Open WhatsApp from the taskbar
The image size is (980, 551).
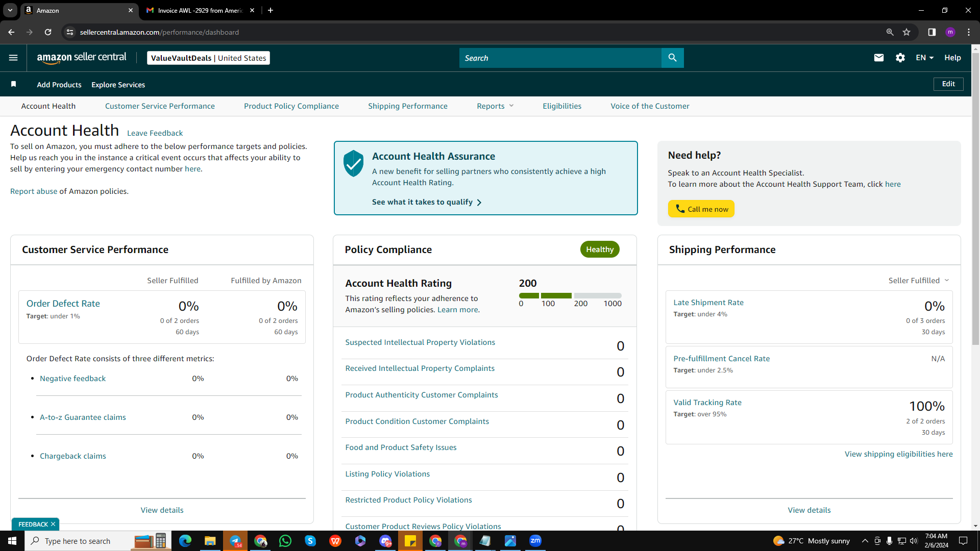point(285,541)
